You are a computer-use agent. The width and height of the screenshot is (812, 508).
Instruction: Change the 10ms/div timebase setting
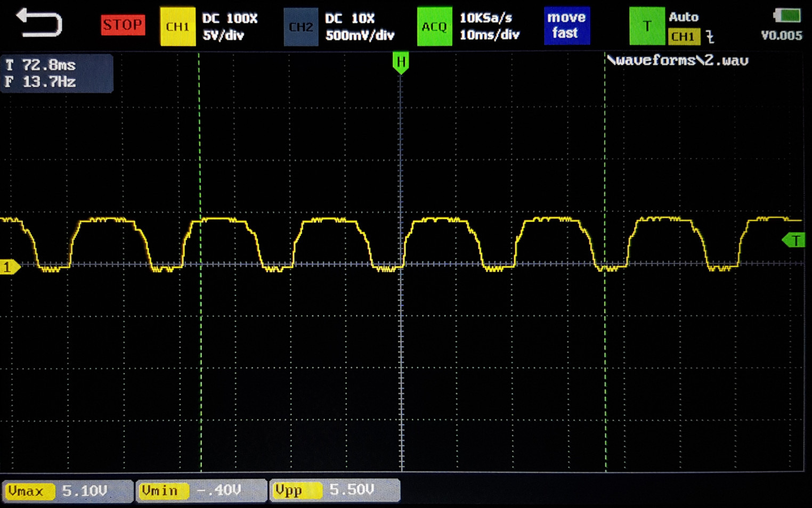(489, 35)
